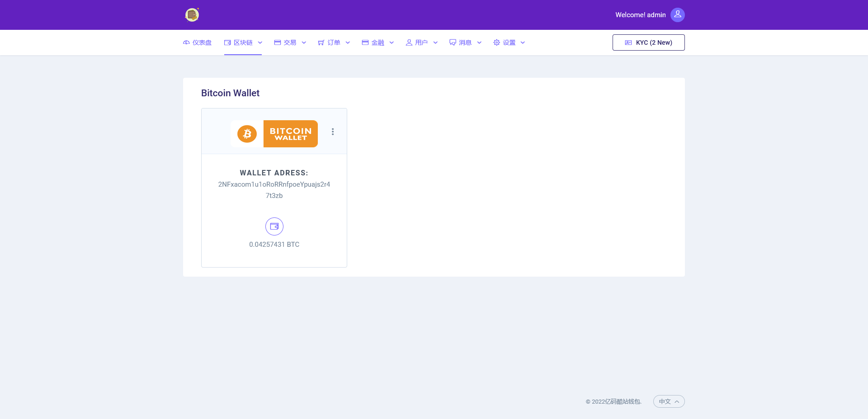
Task: Expand the 交易 transactions dropdown
Action: coord(290,42)
